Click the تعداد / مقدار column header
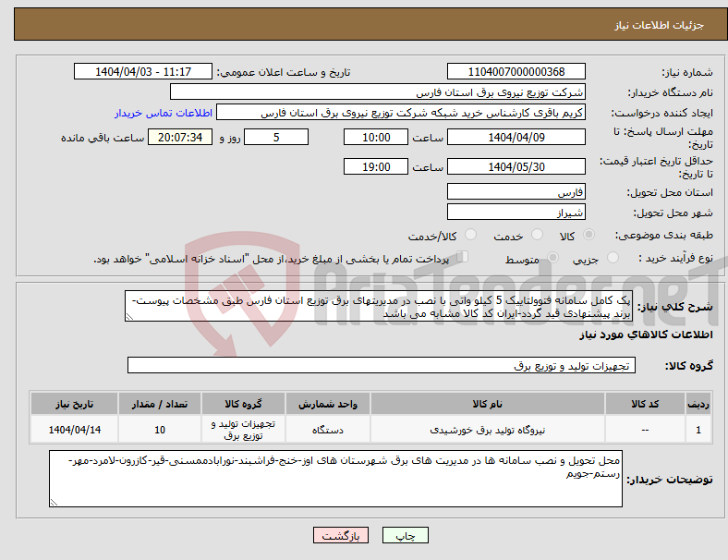This screenshot has width=728, height=560. click(x=160, y=404)
